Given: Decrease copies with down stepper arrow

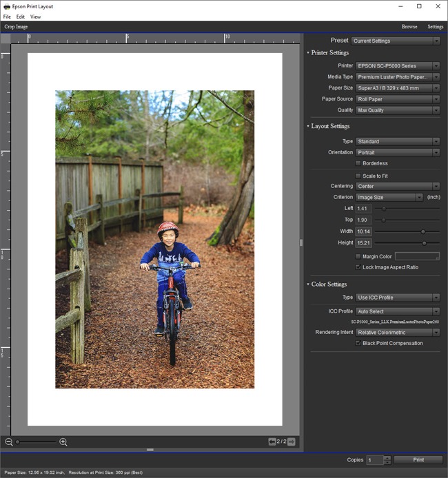Looking at the screenshot, I should pos(387,462).
